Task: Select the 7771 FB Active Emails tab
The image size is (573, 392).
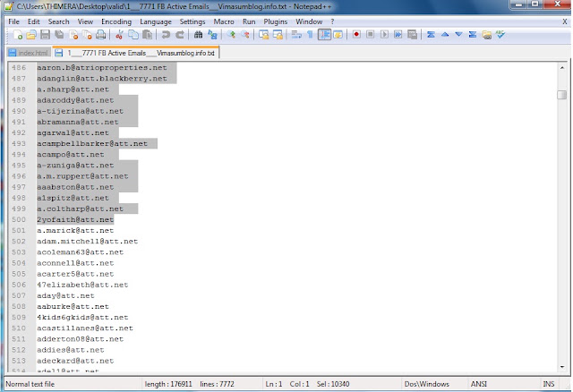Action: click(x=136, y=53)
